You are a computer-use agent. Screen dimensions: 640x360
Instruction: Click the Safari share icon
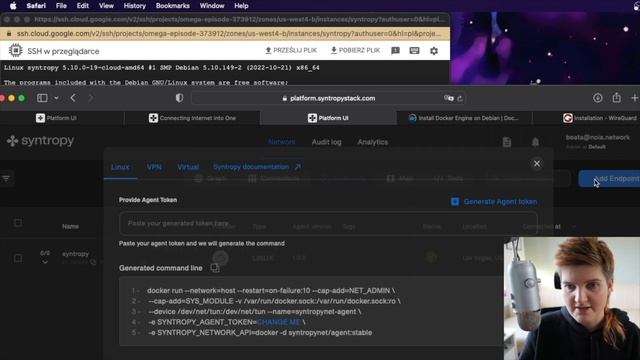[616, 98]
